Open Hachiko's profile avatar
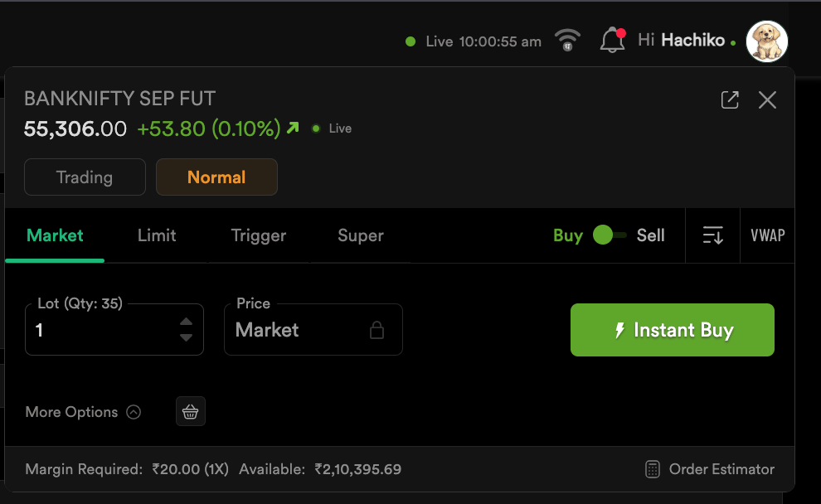Image resolution: width=821 pixels, height=504 pixels. [766, 41]
